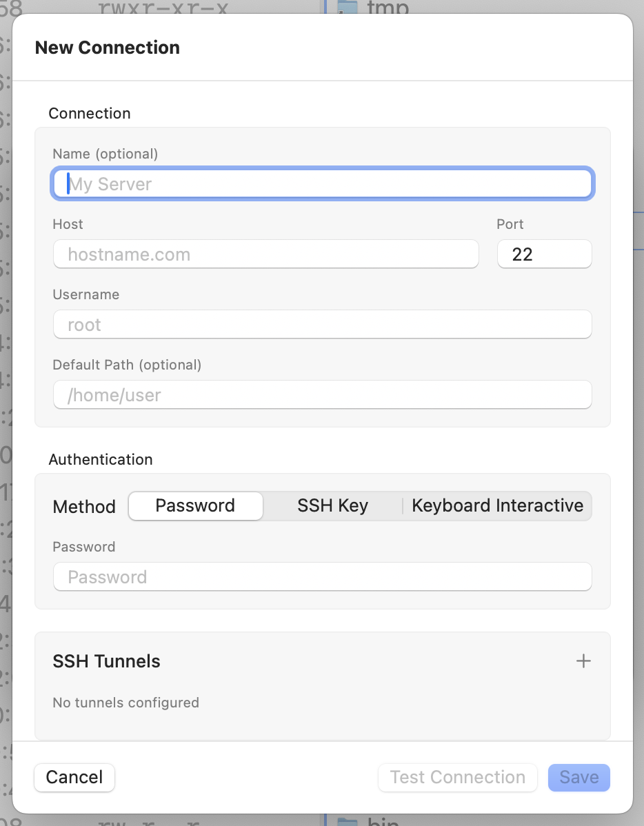Focus the Name (optional) field
Viewport: 644px width, 826px height.
pos(323,184)
